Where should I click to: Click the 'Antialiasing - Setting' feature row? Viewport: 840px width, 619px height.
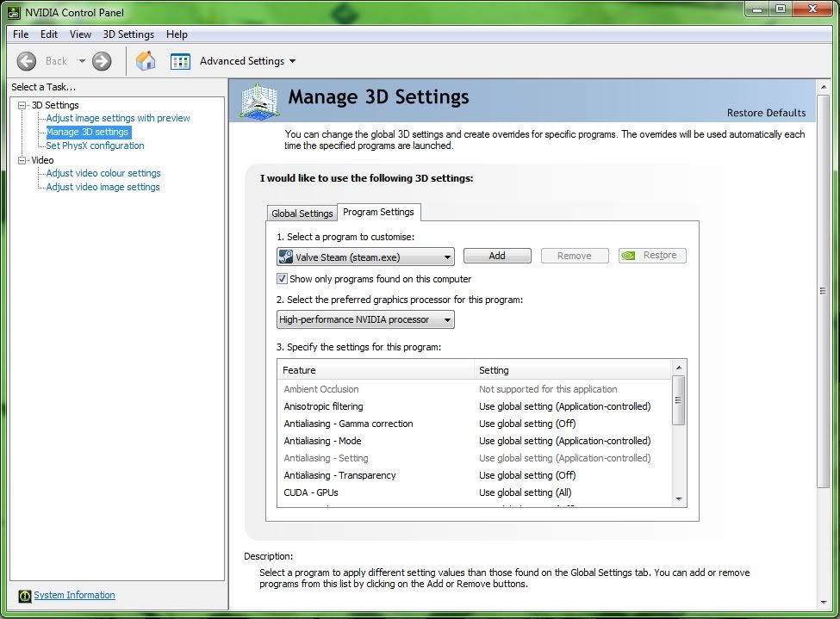pos(475,458)
